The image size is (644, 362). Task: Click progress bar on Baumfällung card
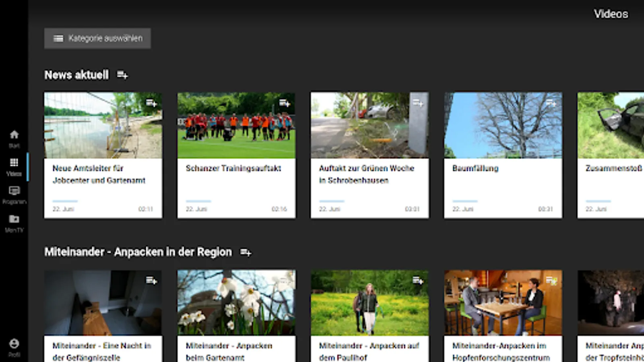pos(465,201)
